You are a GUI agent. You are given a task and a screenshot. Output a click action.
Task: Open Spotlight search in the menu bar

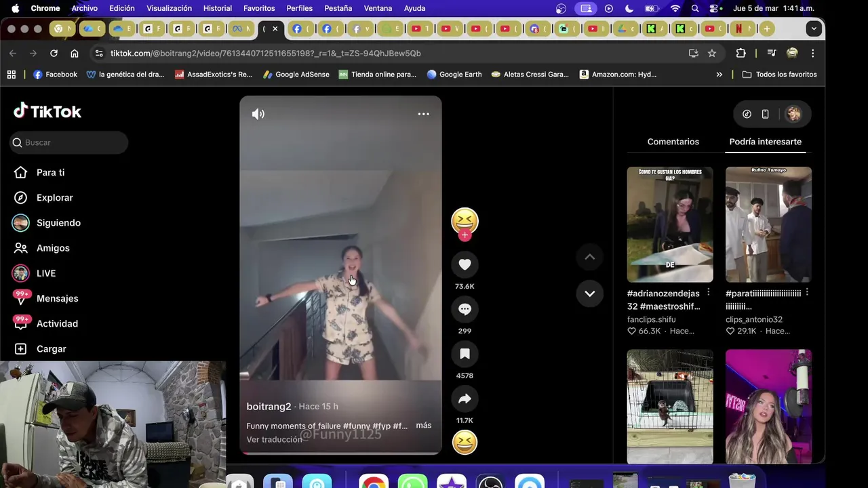(x=695, y=9)
